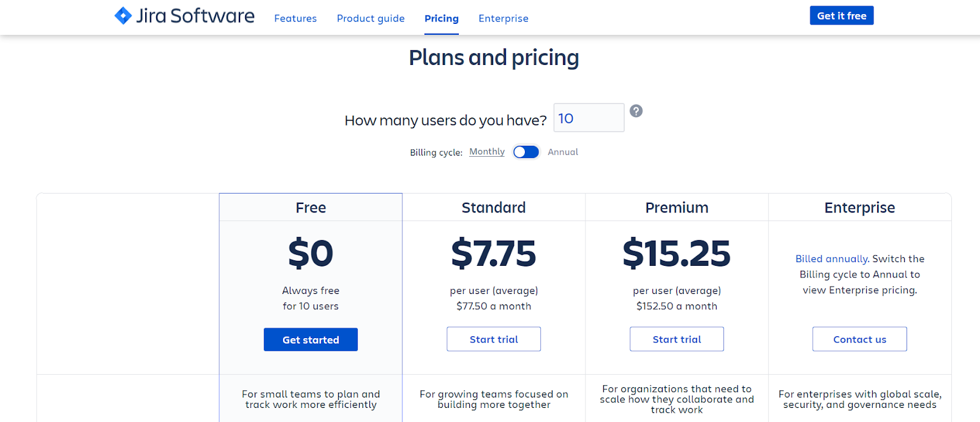Viewport: 980px width, 422px height.
Task: Click the user count input field
Action: [x=589, y=118]
